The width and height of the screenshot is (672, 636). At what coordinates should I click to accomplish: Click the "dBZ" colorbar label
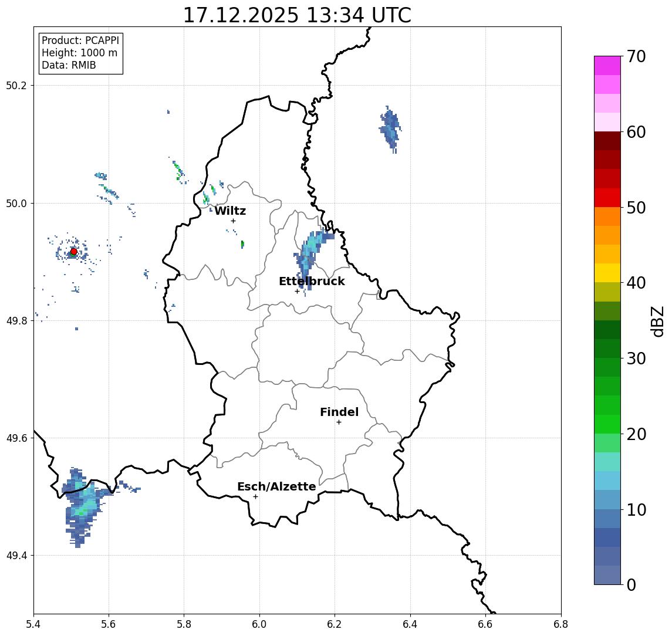(x=657, y=321)
